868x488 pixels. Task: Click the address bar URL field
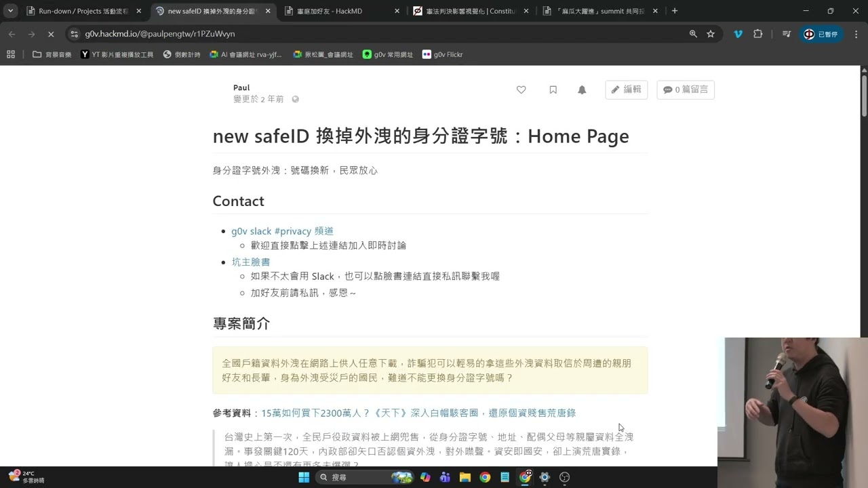point(380,34)
